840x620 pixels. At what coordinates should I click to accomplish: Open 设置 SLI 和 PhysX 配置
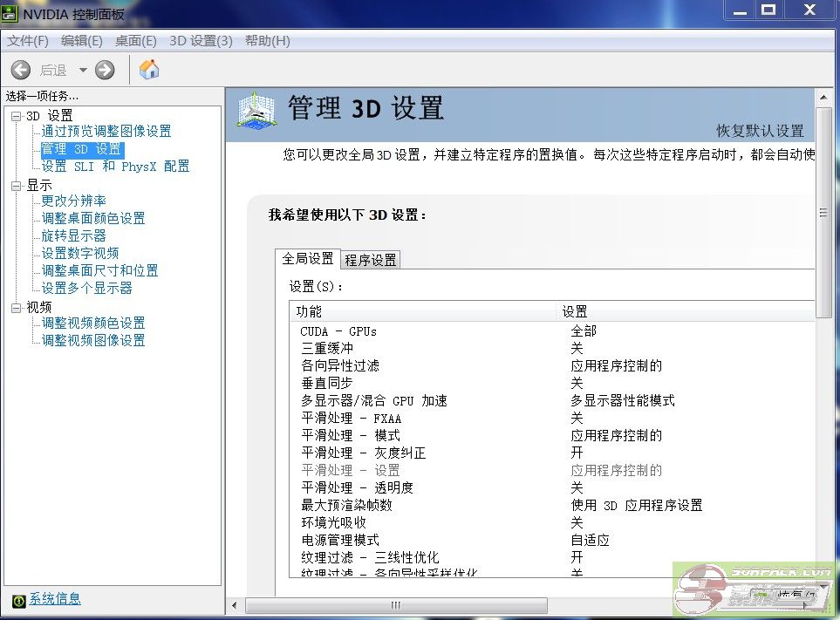[115, 167]
